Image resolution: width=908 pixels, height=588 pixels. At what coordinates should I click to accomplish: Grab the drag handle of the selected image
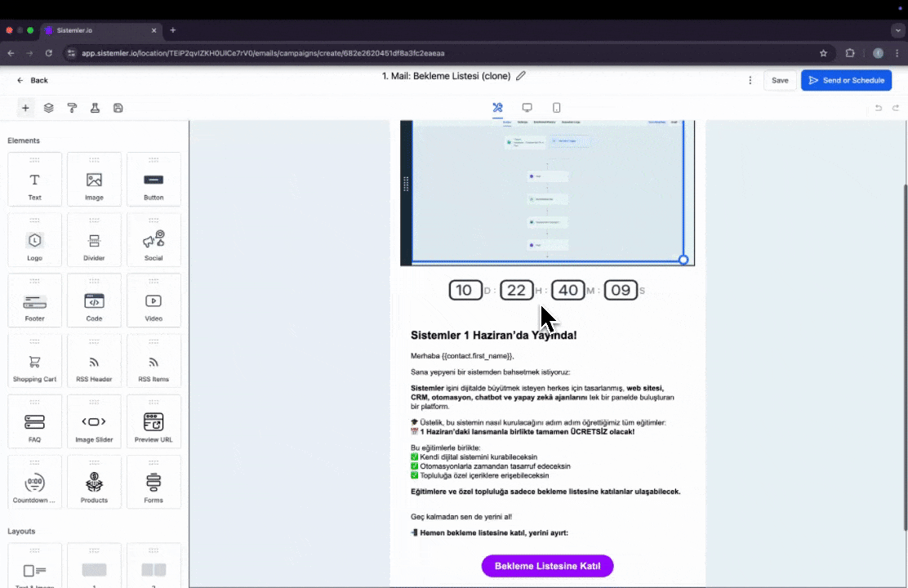(406, 184)
